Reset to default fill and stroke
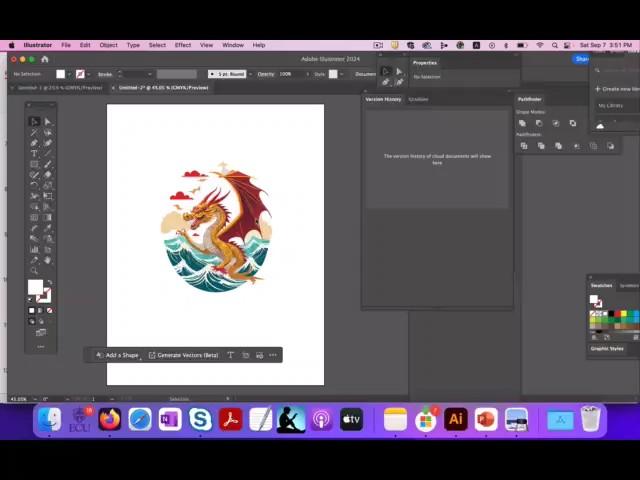This screenshot has height=480, width=640. [30, 300]
